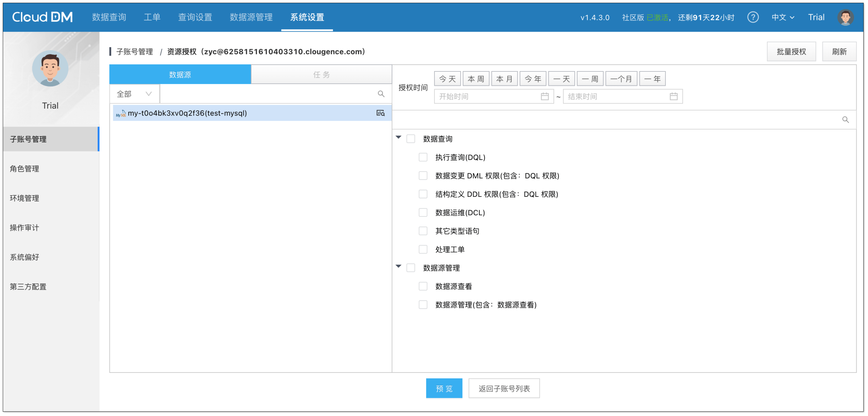
Task: Tick the 数据源查看 checkbox
Action: (x=423, y=286)
